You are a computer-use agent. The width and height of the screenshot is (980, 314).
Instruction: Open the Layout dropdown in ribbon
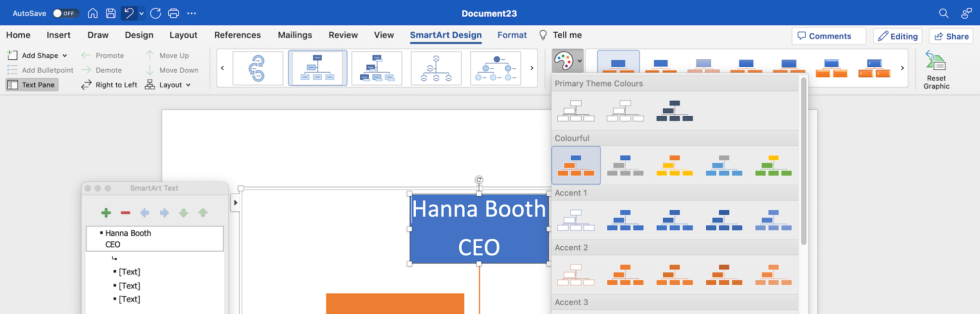(x=168, y=85)
